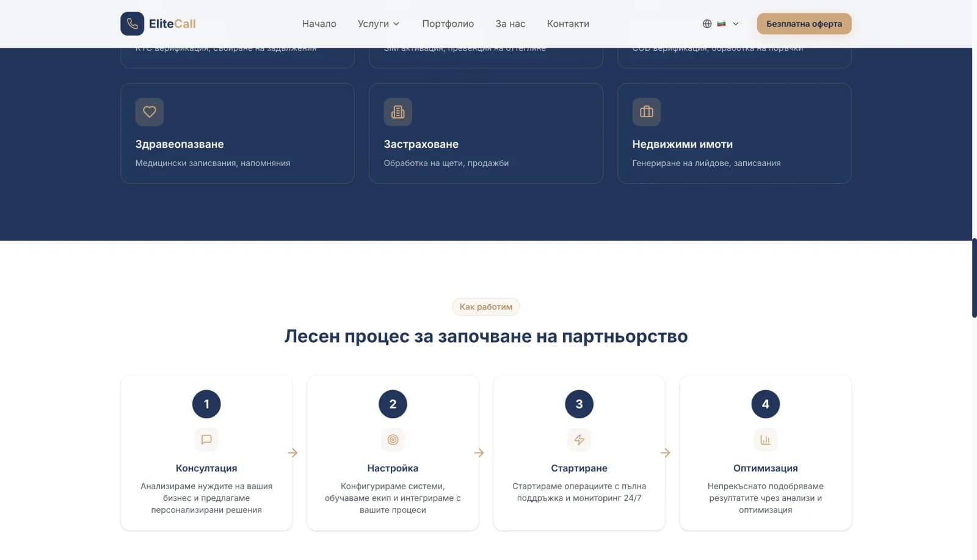Click step number 3 circle
The width and height of the screenshot is (977, 560).
579,404
